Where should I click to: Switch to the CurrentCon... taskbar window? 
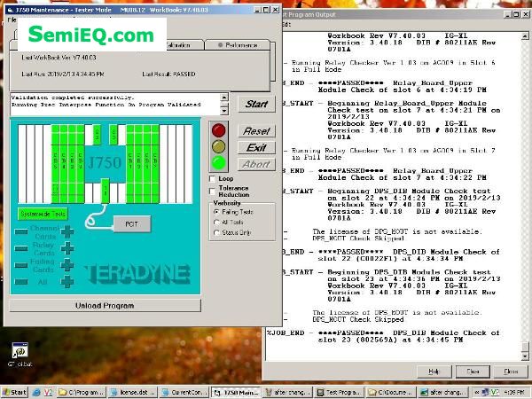tap(184, 393)
